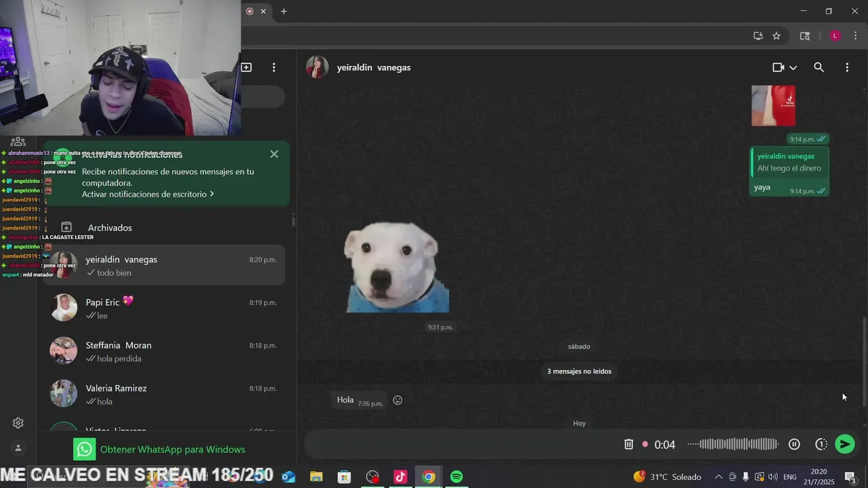Viewport: 868px width, 488px height.
Task: Open the Steffania Moran conversation
Action: click(x=165, y=351)
